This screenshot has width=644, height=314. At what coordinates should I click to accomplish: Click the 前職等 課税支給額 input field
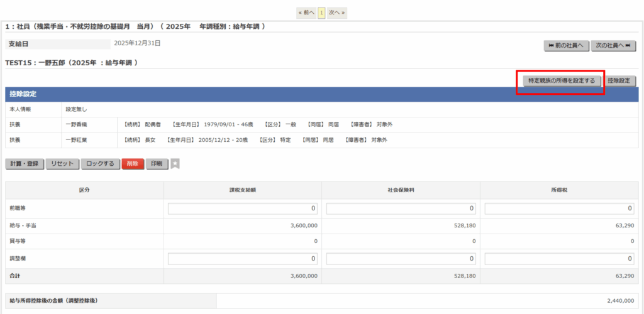pos(243,208)
